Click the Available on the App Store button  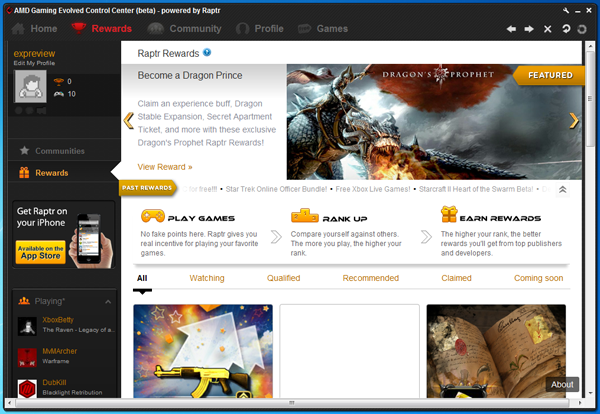click(x=40, y=251)
